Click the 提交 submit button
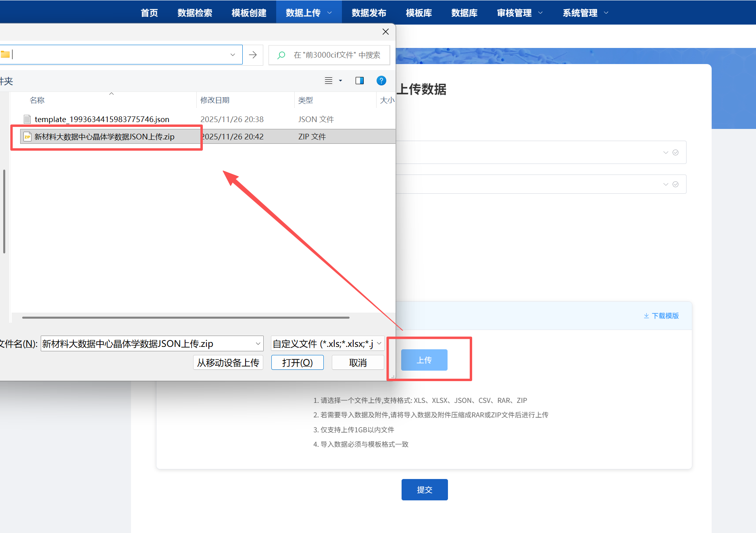This screenshot has height=533, width=756. [x=424, y=489]
